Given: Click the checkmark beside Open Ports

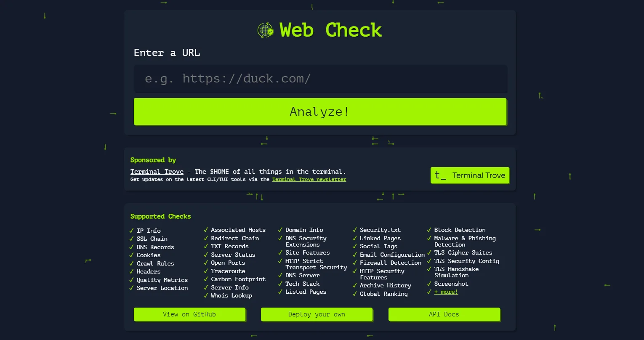Looking at the screenshot, I should coord(206,263).
